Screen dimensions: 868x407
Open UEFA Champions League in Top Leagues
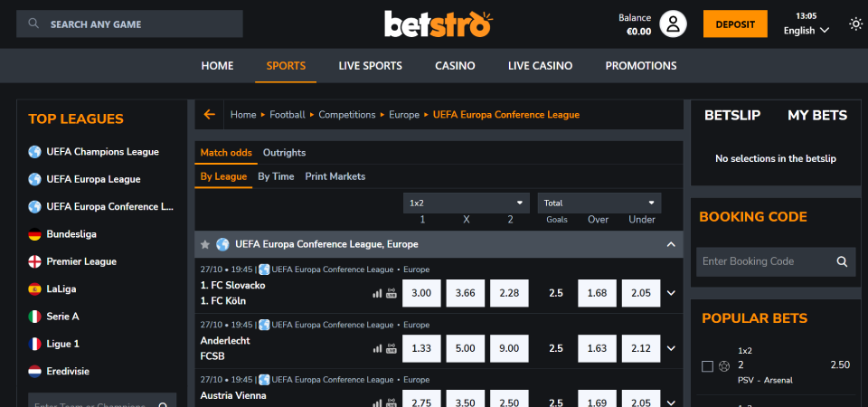[102, 152]
